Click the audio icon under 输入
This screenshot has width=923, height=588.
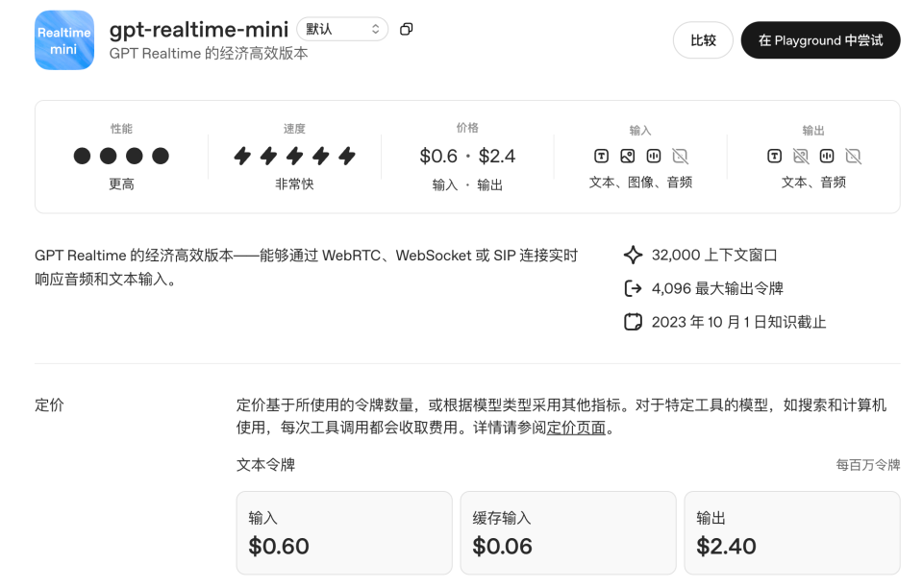(654, 156)
